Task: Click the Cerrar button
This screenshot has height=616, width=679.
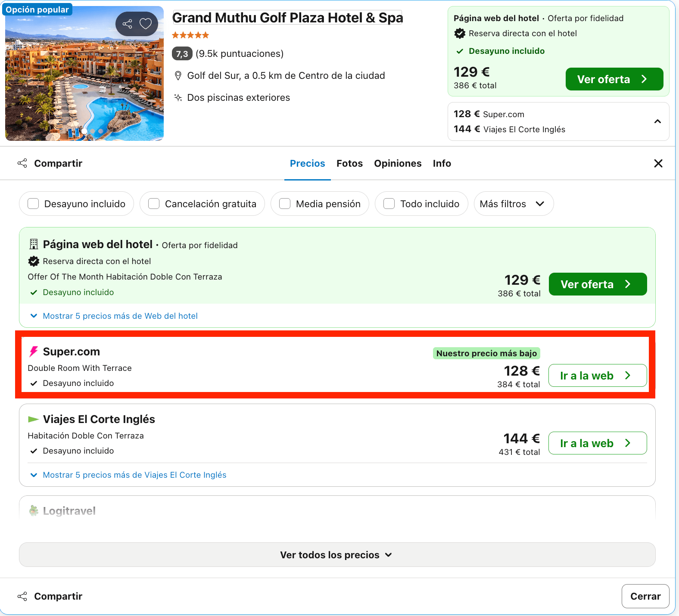Action: [645, 596]
